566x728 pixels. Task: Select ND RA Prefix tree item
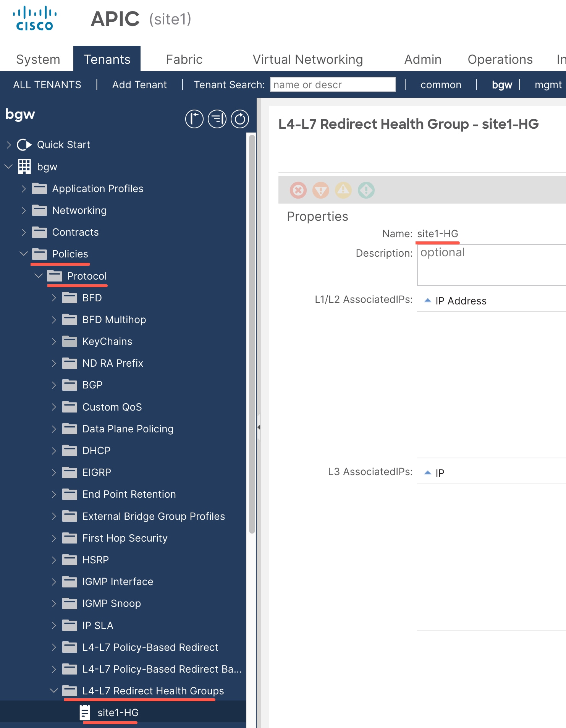[x=113, y=363]
